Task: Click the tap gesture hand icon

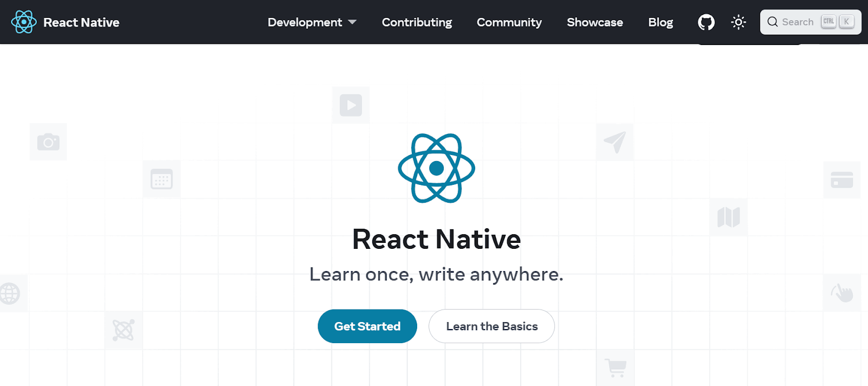Action: (842, 293)
